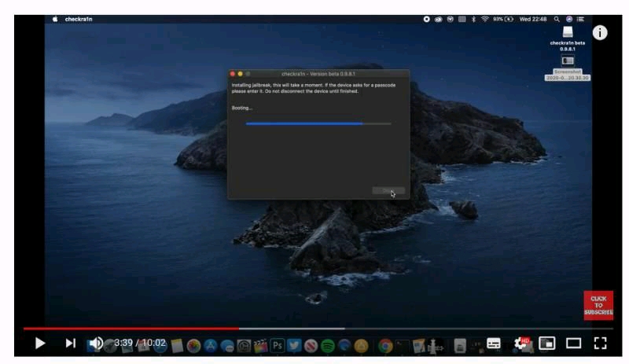Image resolution: width=629 pixels, height=364 pixels.
Task: Open Spotify in the Dock
Action: [328, 346]
